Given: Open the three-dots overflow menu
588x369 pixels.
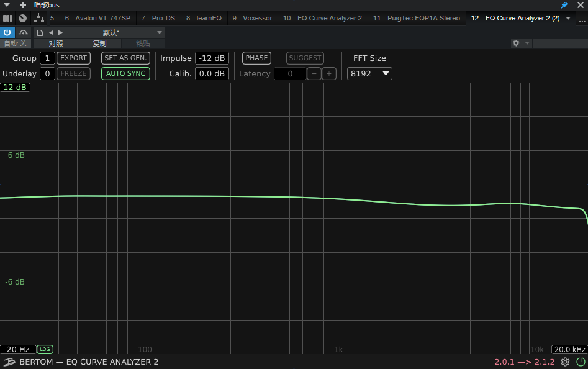Looking at the screenshot, I should [582, 21].
